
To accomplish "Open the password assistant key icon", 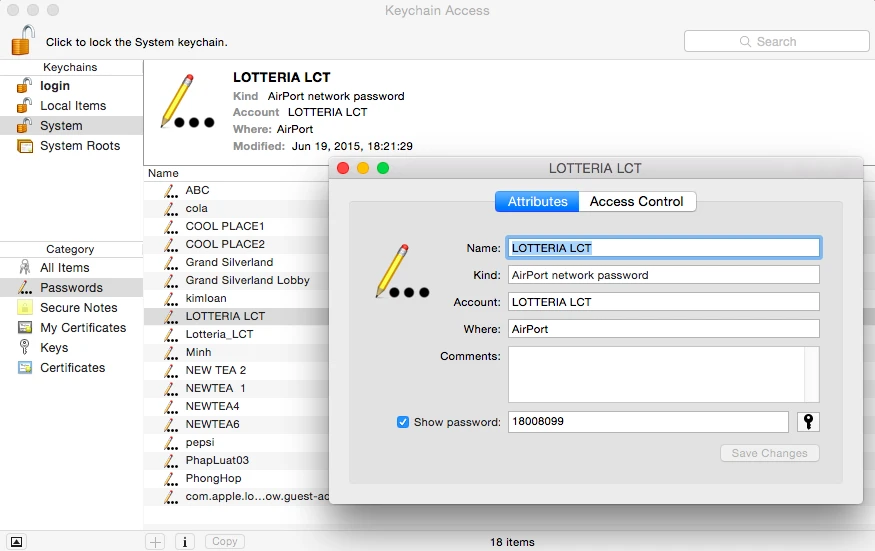I will [x=808, y=422].
